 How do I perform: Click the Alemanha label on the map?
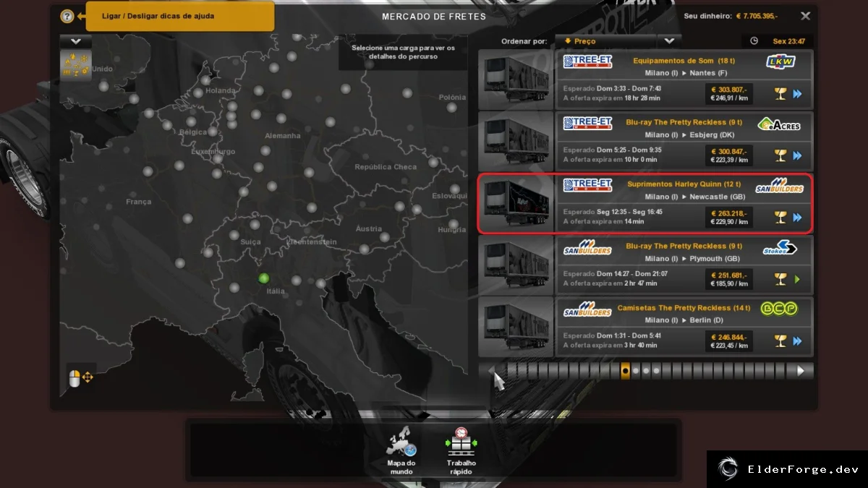(x=283, y=136)
